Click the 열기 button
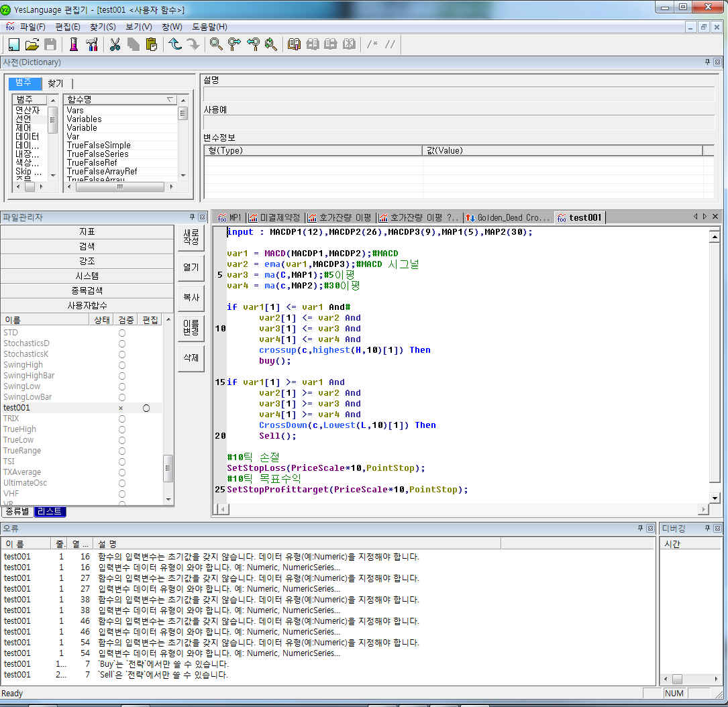This screenshot has width=728, height=707. [191, 268]
